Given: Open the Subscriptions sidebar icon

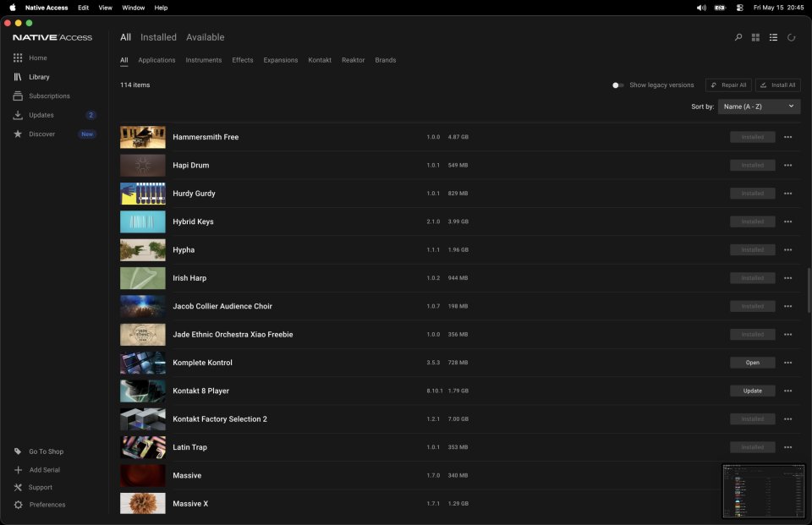Looking at the screenshot, I should coord(18,96).
